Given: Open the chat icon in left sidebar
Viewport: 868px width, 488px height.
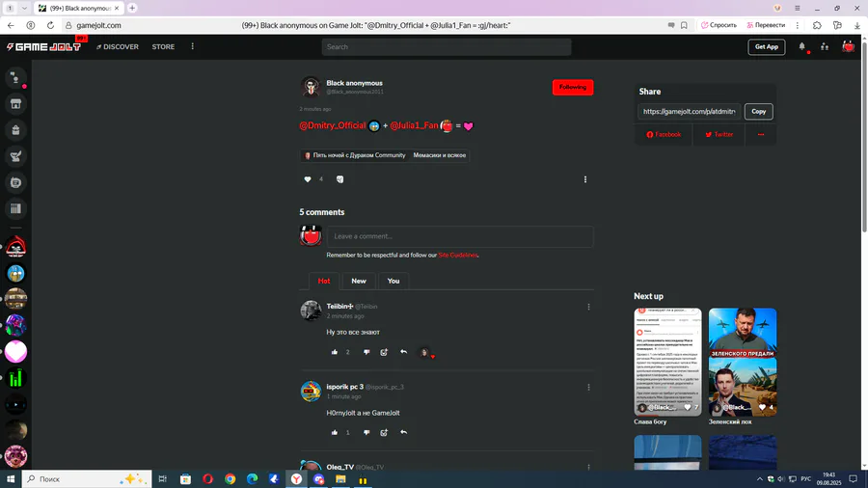Looking at the screenshot, I should pos(15,78).
